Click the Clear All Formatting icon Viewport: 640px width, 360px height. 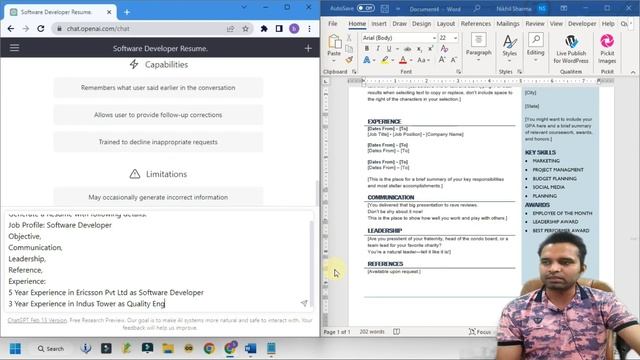click(x=444, y=49)
